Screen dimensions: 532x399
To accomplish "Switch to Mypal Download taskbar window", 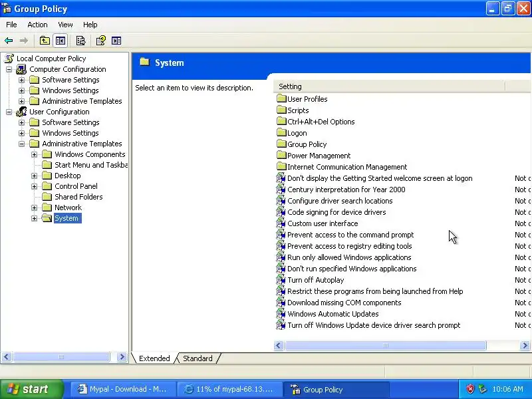I will tap(124, 389).
